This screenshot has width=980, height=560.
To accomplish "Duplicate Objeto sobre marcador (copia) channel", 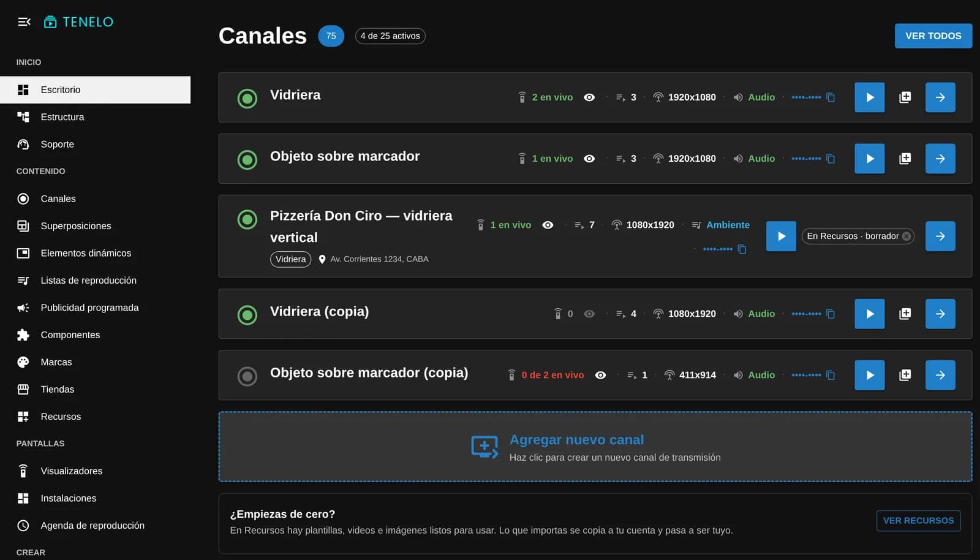I will pos(905,375).
